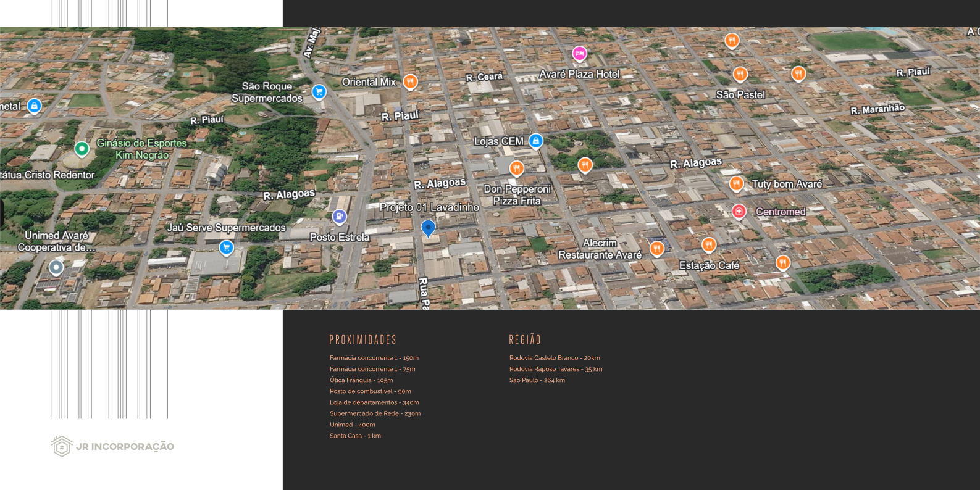Image resolution: width=980 pixels, height=490 pixels.
Task: Select the Lojas CEM shopping bag pin
Action: pos(536,141)
